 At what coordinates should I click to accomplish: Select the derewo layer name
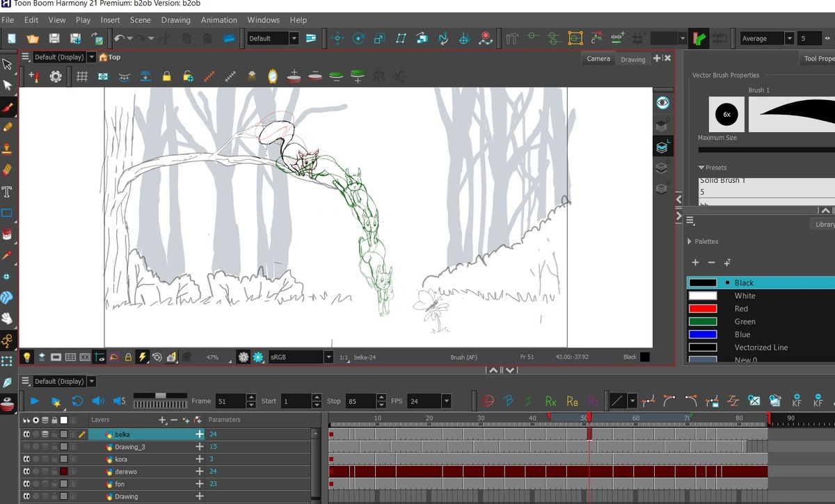pos(125,472)
